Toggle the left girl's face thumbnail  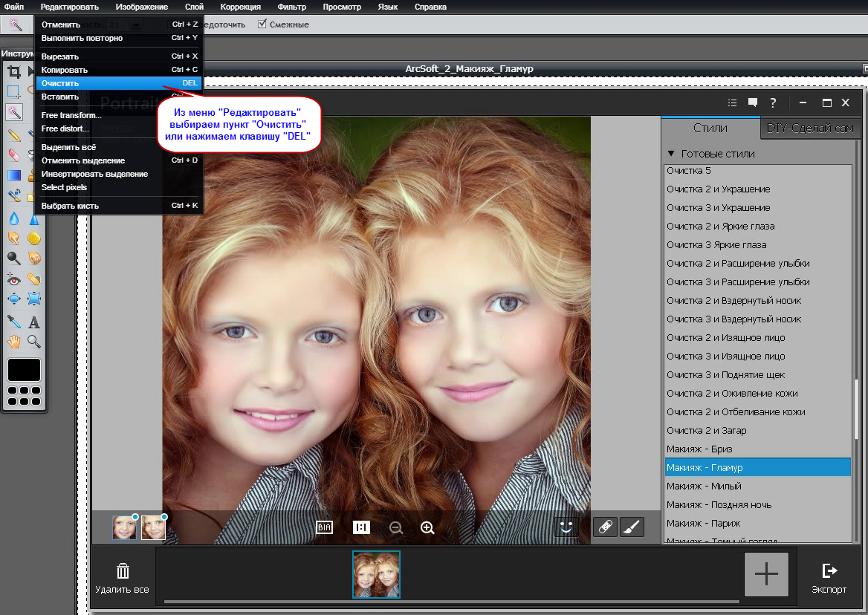click(x=124, y=527)
